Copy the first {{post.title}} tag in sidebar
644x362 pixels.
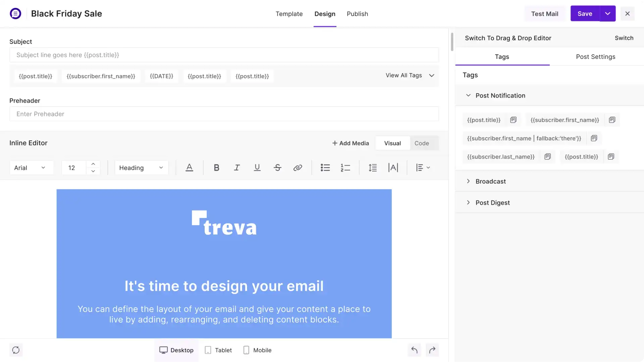tap(513, 120)
